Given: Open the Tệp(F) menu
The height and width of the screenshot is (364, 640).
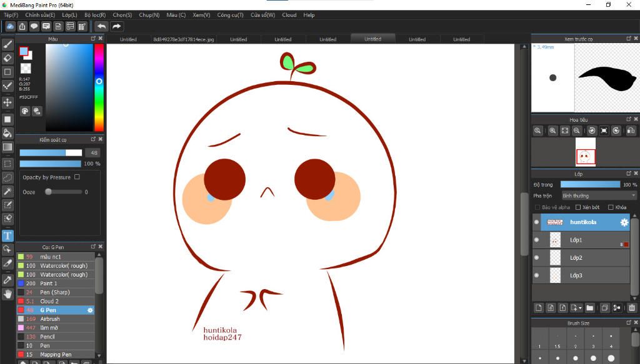Looking at the screenshot, I should [11, 15].
